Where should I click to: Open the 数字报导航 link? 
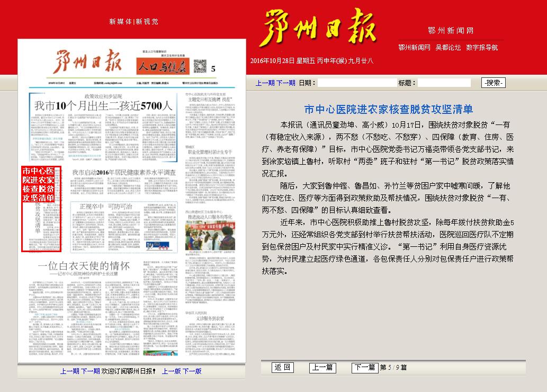(x=482, y=48)
